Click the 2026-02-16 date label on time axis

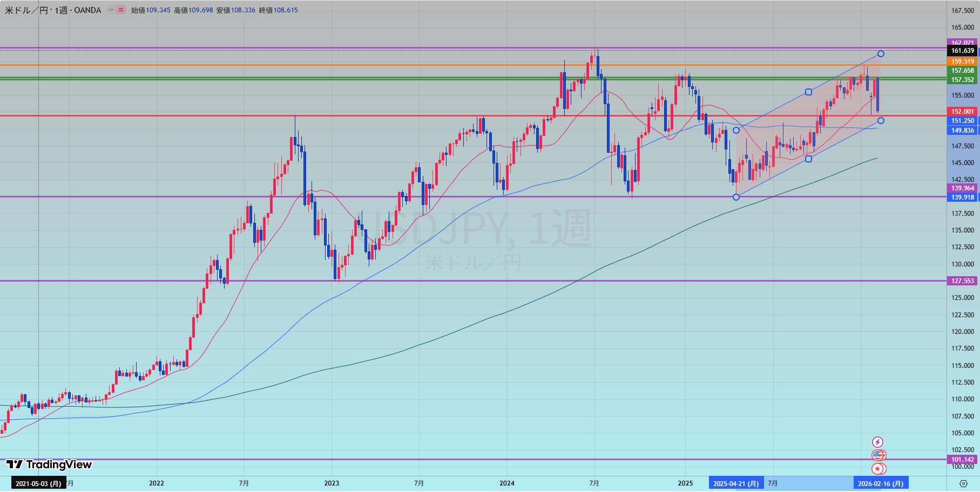880,483
